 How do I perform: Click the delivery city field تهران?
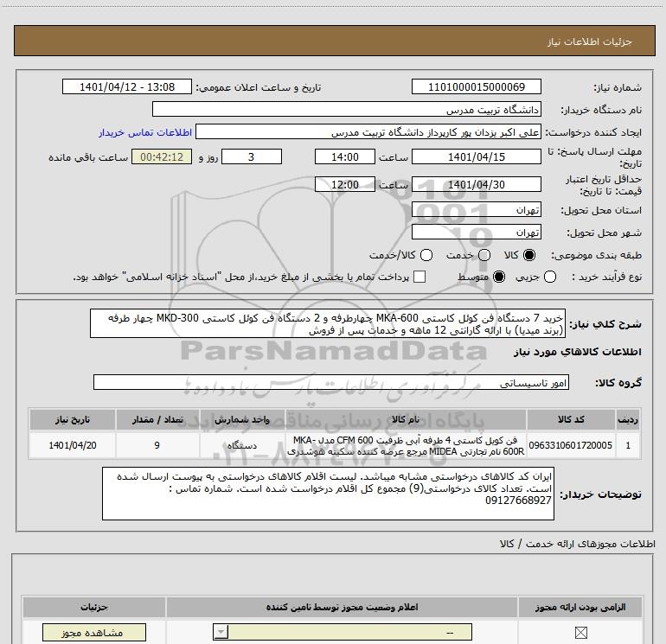[x=476, y=232]
